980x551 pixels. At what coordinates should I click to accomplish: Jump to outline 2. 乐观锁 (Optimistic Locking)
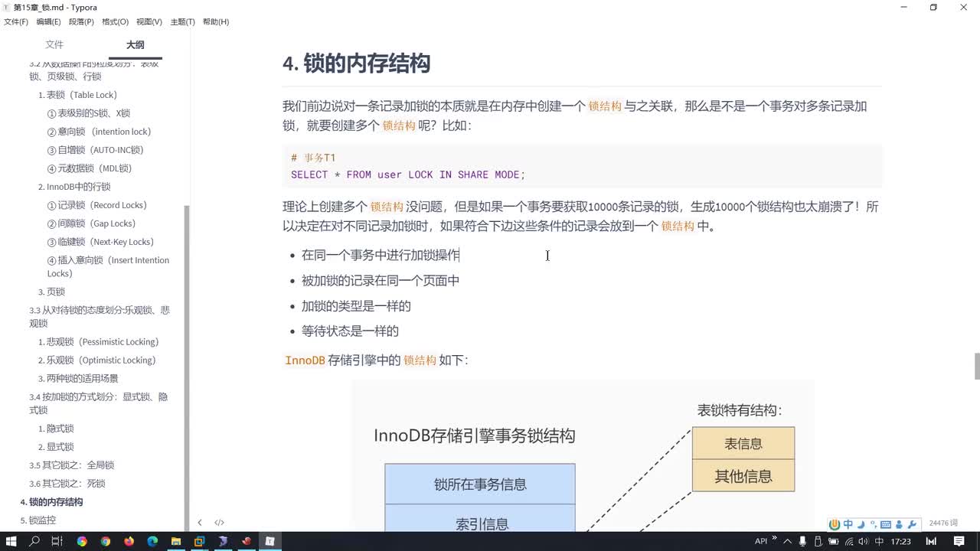(x=96, y=360)
